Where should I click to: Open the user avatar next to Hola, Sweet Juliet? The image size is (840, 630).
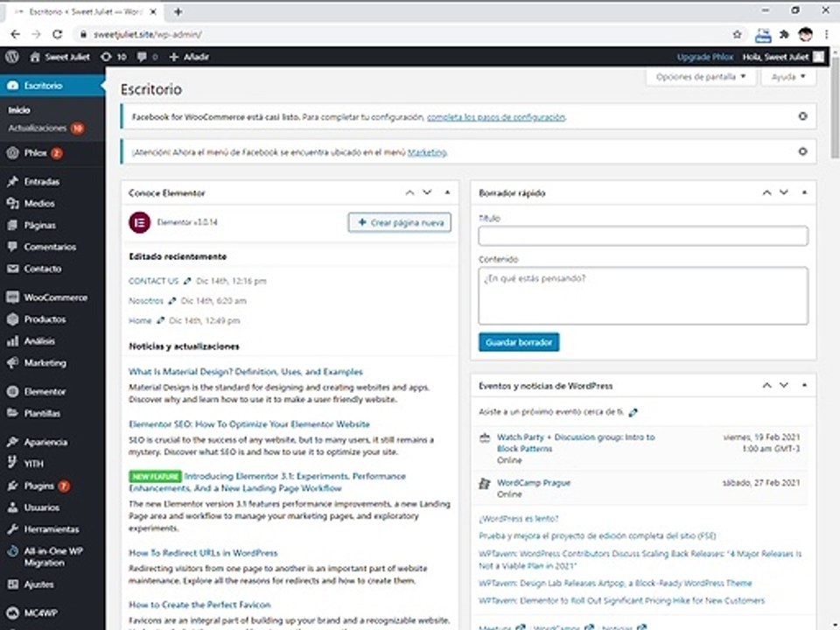point(818,57)
